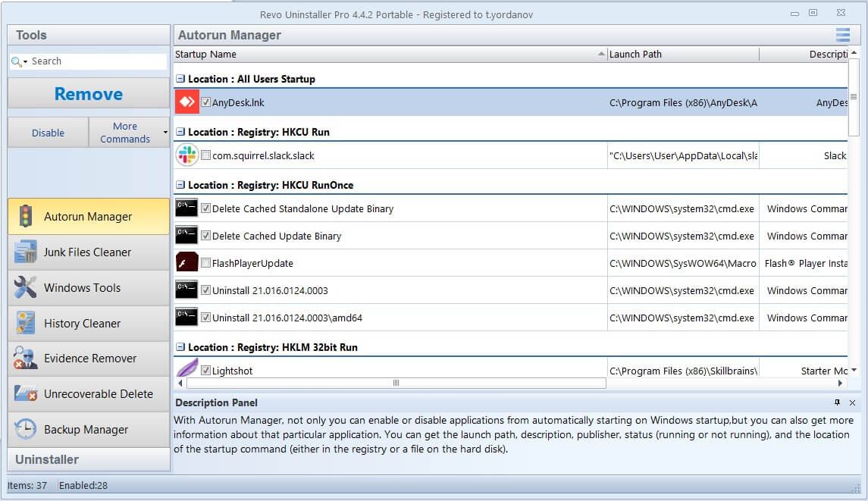Select the Tools section header

click(89, 35)
